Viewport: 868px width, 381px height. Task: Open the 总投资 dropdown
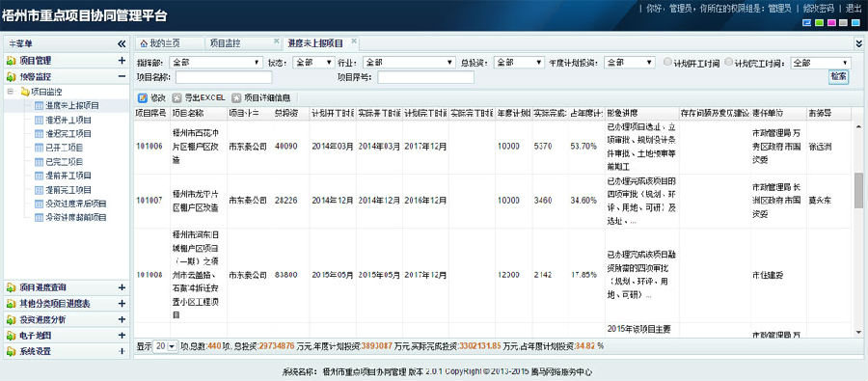click(x=519, y=63)
